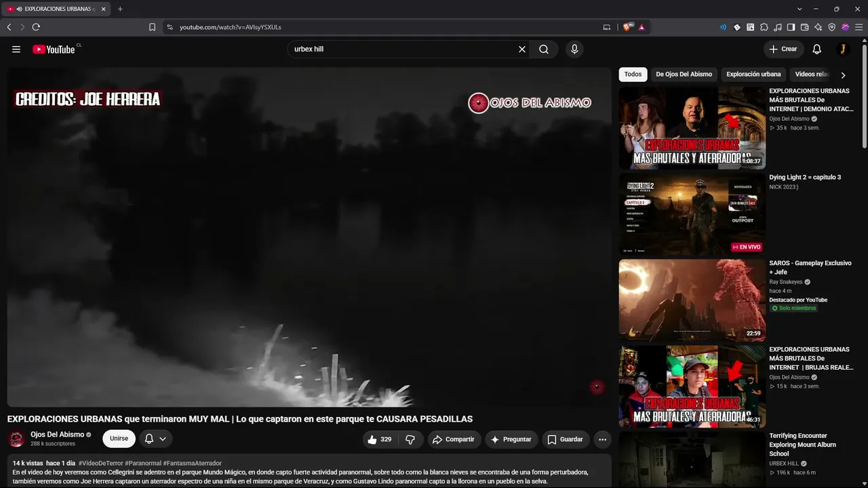The height and width of the screenshot is (488, 868).
Task: Click the Unirse button
Action: tap(119, 439)
